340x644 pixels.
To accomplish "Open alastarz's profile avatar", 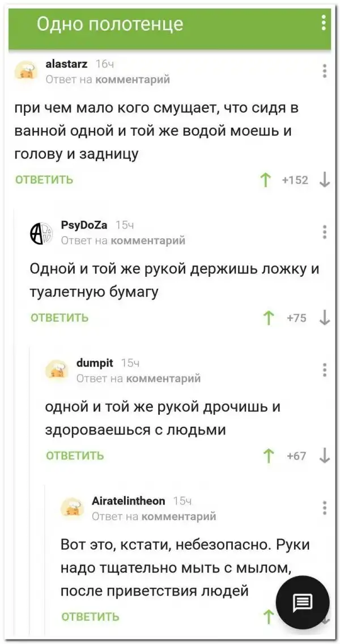I will tap(26, 72).
